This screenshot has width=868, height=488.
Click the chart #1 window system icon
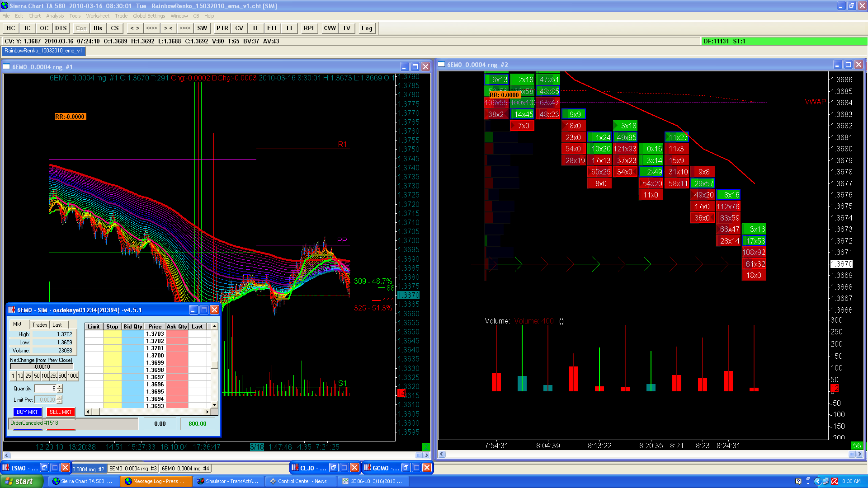pyautogui.click(x=7, y=67)
